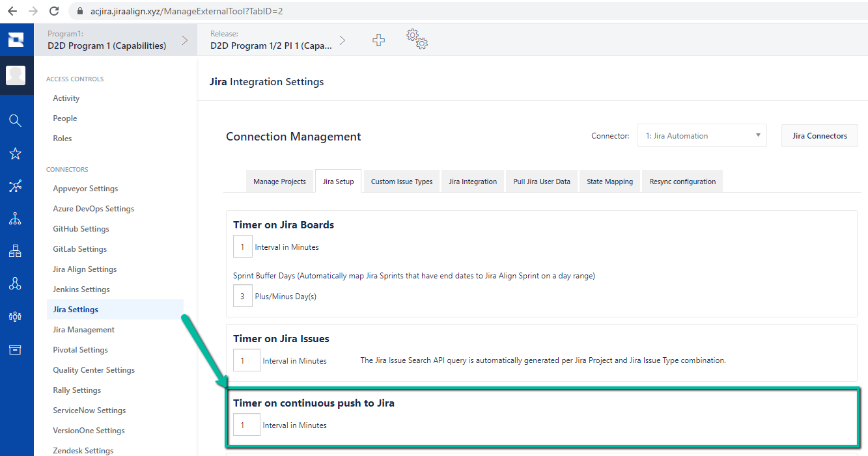
Task: Expand the Program1 selector chevron
Action: 185,40
